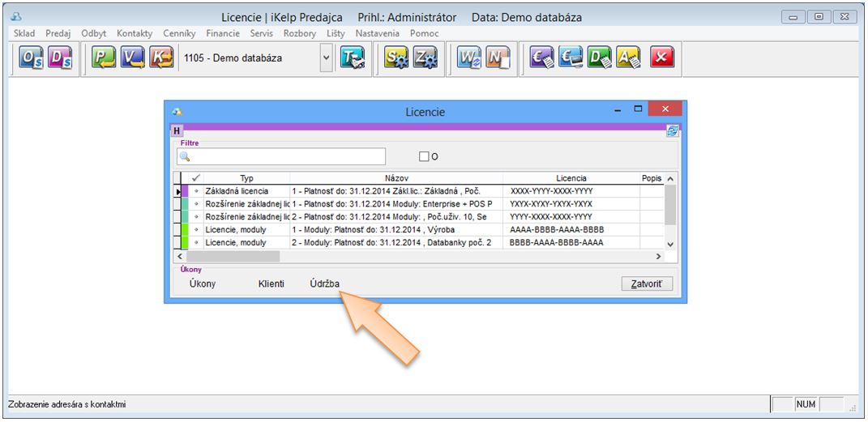Click the teal 'T' toolbar icon
This screenshot has height=422, width=868.
pyautogui.click(x=353, y=59)
